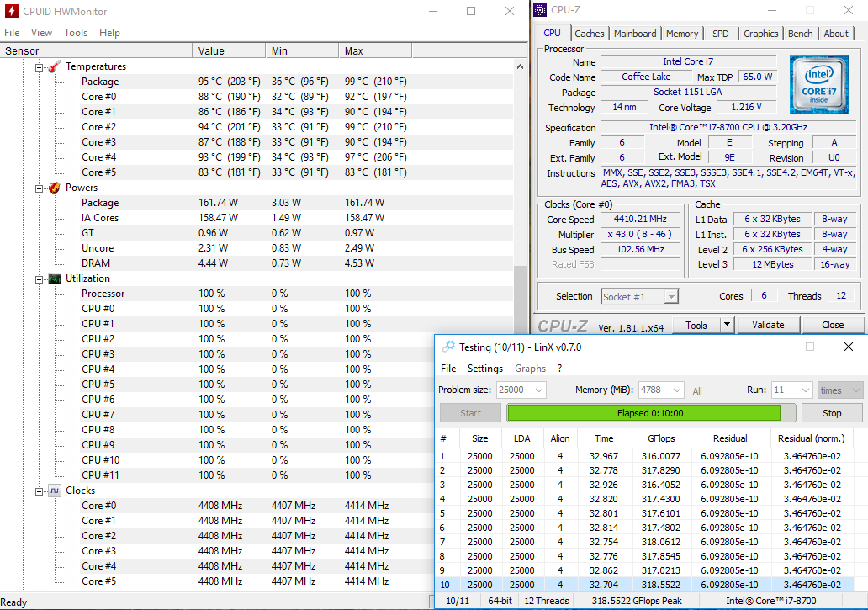The width and height of the screenshot is (868, 610).
Task: Open HWMonitor Tools menu
Action: pos(76,33)
